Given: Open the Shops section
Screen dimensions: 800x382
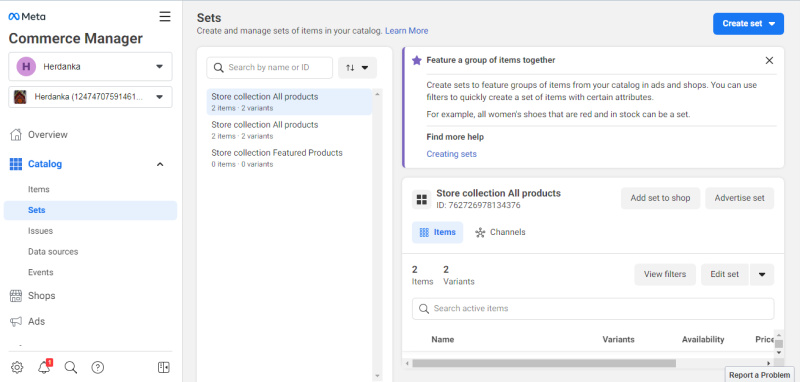Looking at the screenshot, I should (41, 296).
